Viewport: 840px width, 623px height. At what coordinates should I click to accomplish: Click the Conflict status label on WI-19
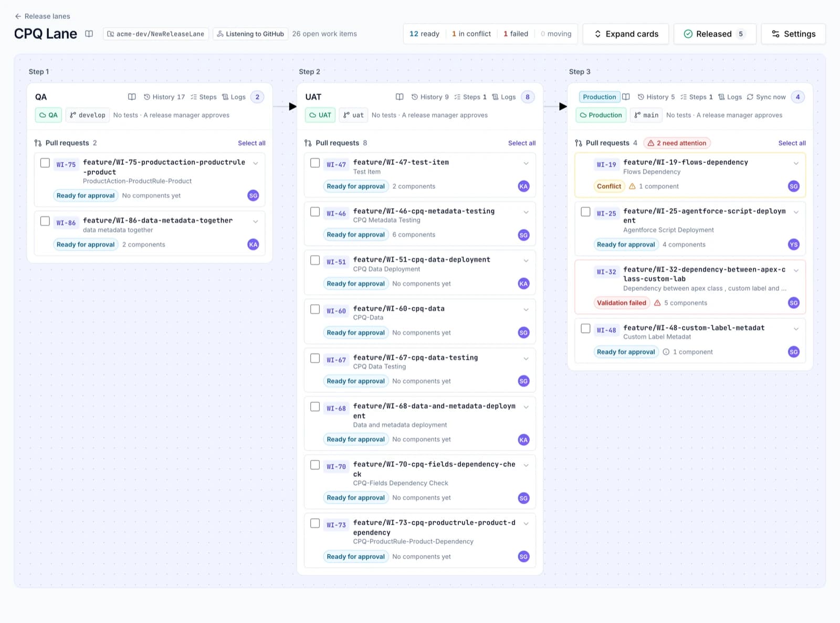click(609, 186)
